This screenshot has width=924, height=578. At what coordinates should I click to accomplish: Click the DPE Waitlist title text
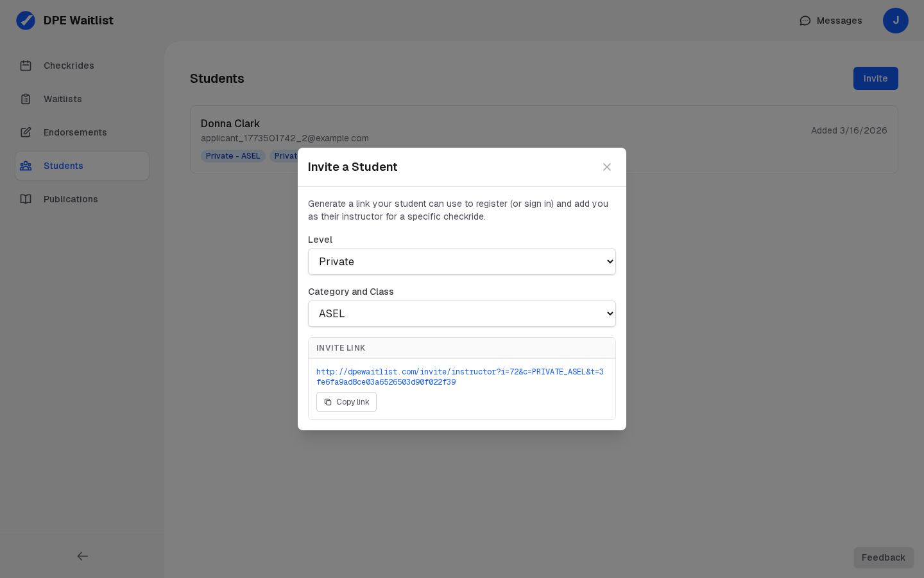coord(78,21)
